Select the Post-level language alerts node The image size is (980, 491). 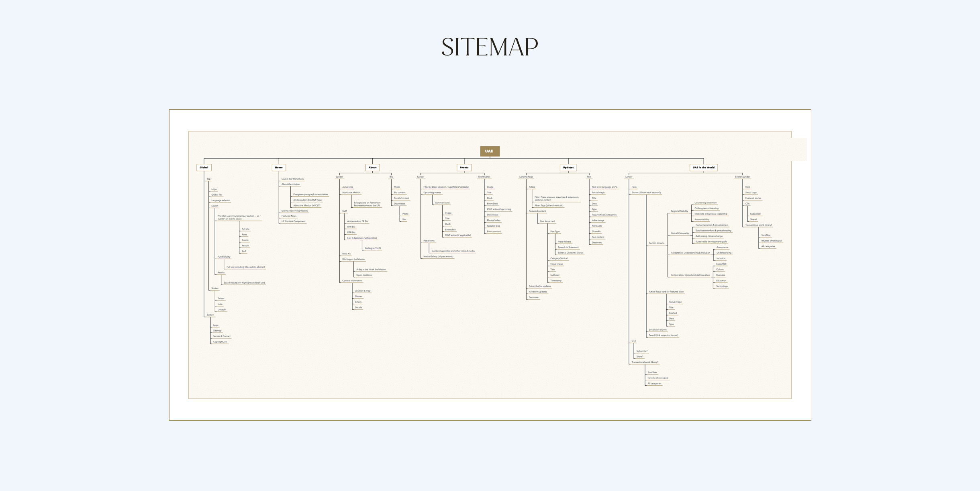pos(604,187)
